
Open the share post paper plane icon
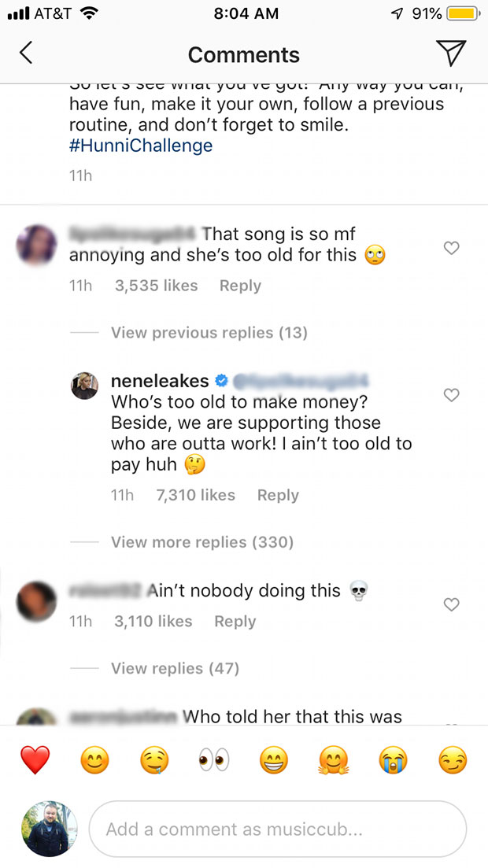(450, 54)
